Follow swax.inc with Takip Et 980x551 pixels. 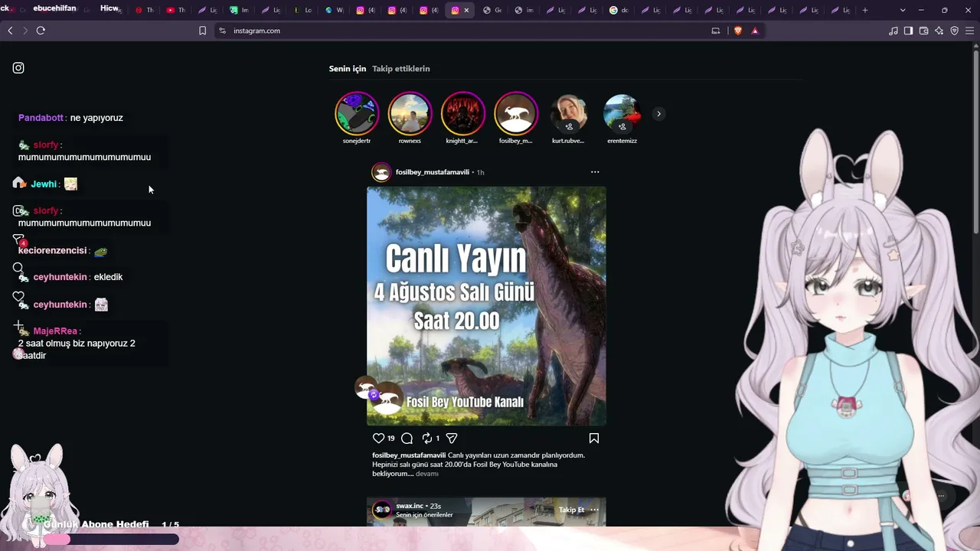tap(571, 510)
